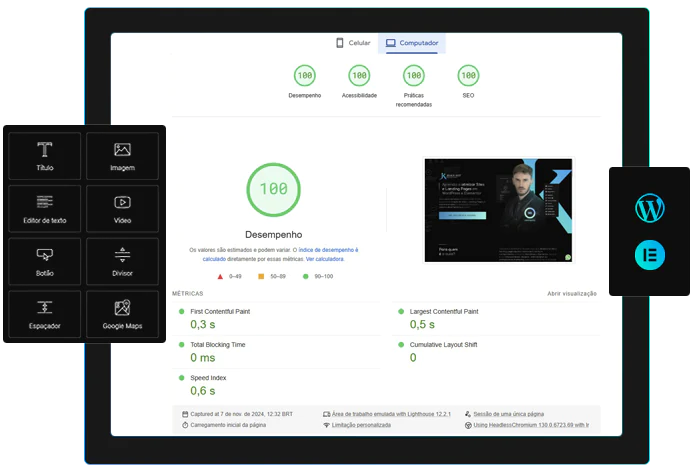This screenshot has height=473, width=698.
Task: Click the red triangle 0–49 legend icon
Action: 220,276
